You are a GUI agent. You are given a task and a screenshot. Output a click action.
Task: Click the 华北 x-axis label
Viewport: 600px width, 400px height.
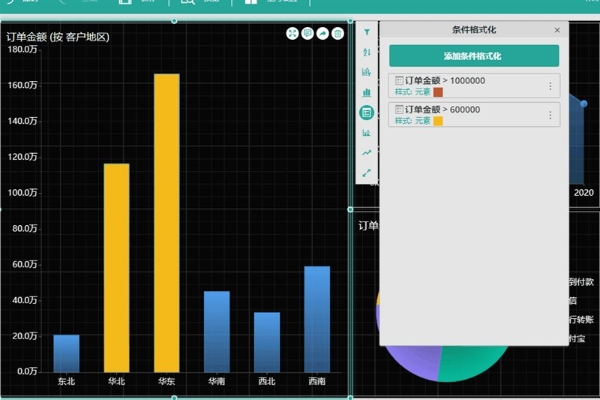point(117,381)
